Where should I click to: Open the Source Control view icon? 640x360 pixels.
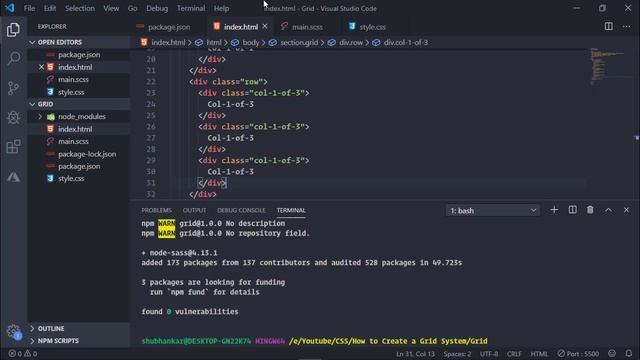[x=13, y=88]
